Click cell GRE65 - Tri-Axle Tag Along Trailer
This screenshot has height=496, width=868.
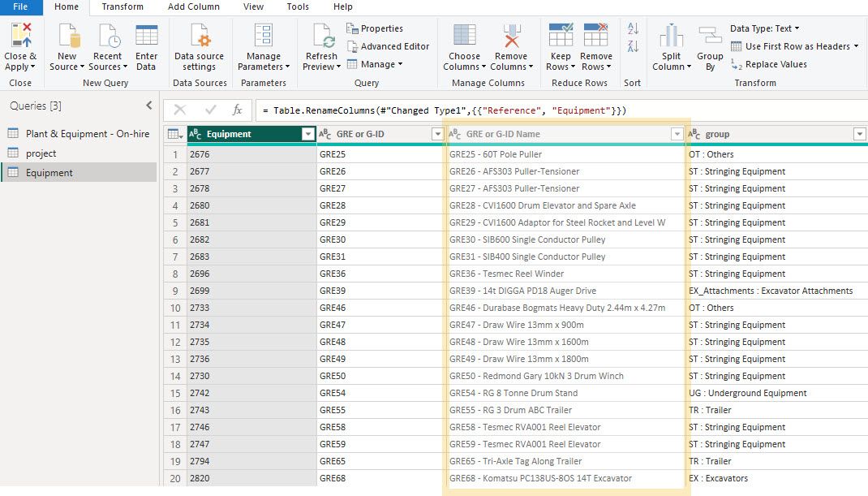565,461
